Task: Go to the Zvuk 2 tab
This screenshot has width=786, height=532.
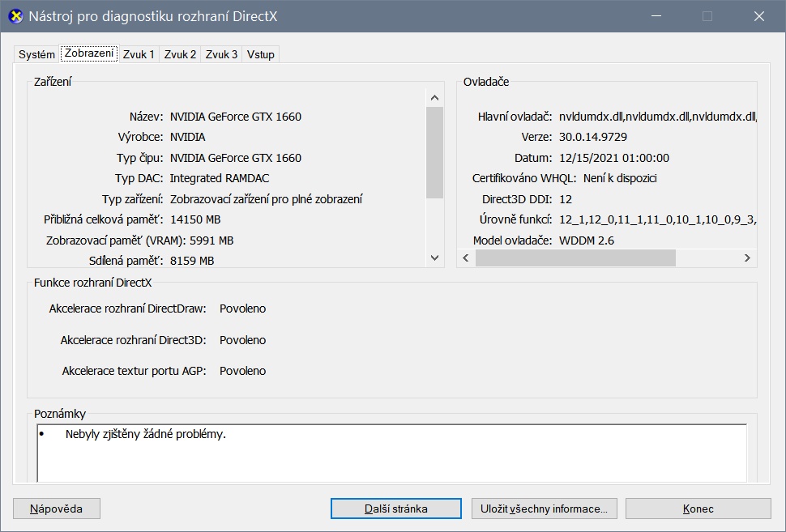Action: point(180,54)
